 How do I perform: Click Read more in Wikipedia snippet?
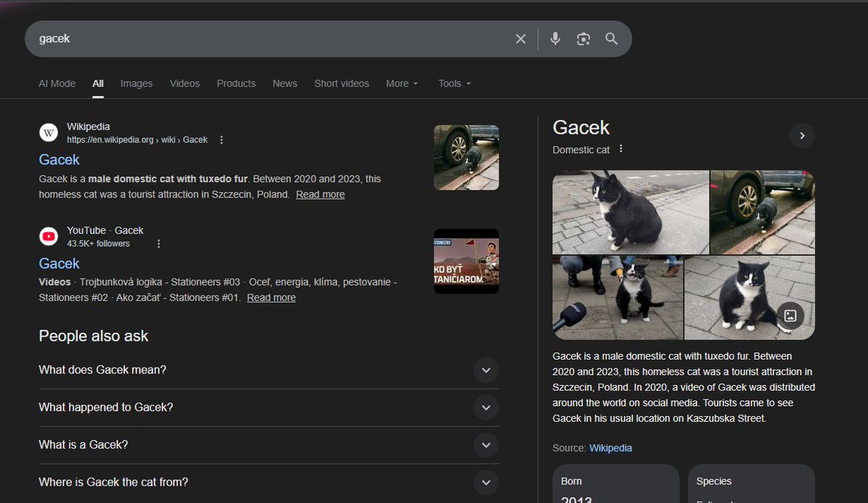(320, 194)
